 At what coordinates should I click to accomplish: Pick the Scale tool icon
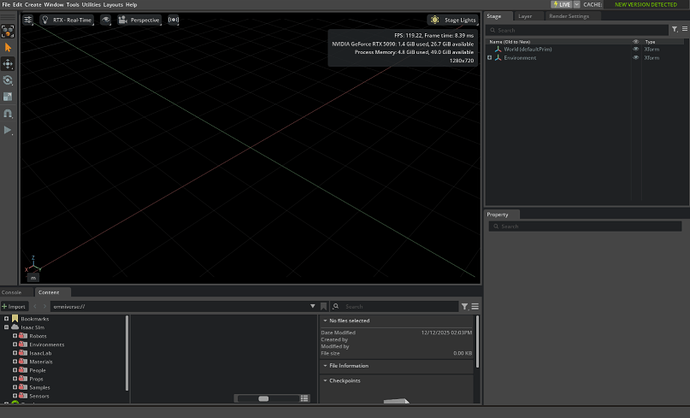pyautogui.click(x=8, y=97)
